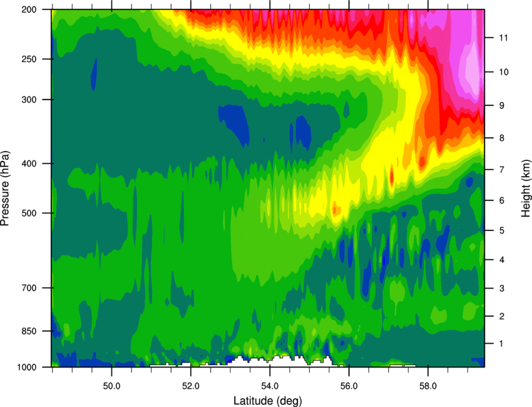532x407 pixels.
Task: Click the 500 pressure tick label
Action: point(29,213)
